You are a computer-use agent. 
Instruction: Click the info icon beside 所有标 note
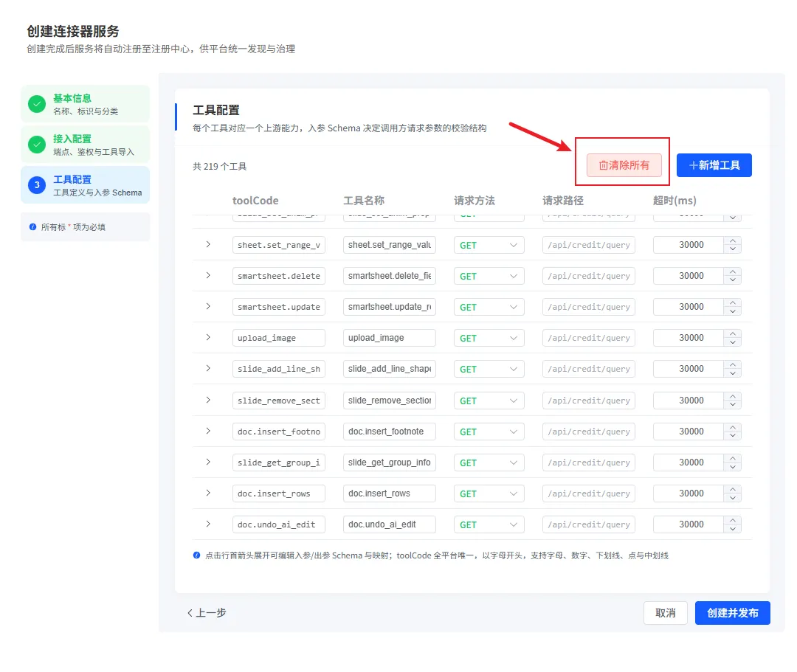32,227
